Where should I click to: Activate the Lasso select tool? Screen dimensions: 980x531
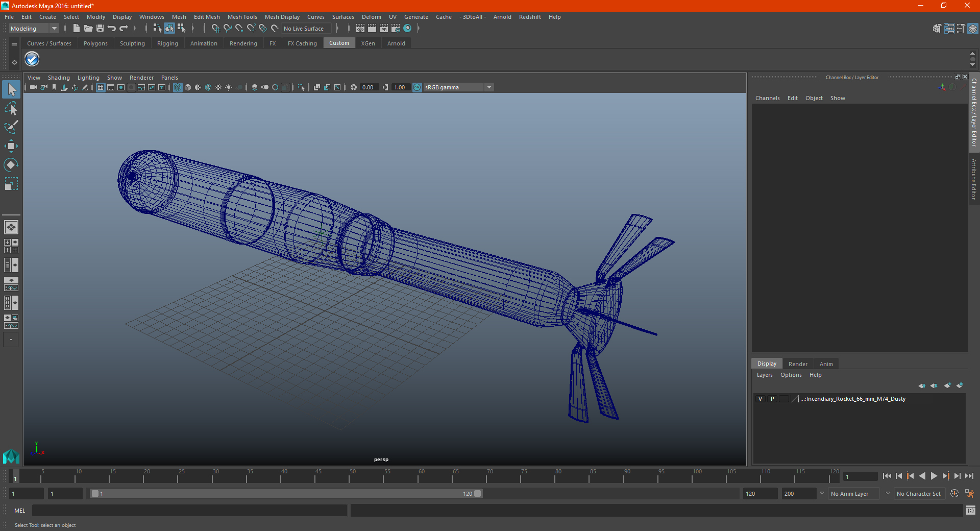(x=11, y=108)
